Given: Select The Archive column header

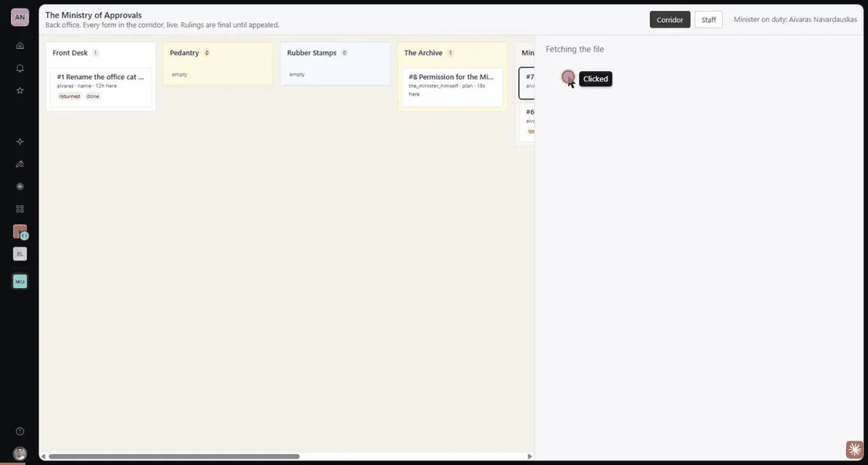Looking at the screenshot, I should click(x=424, y=53).
